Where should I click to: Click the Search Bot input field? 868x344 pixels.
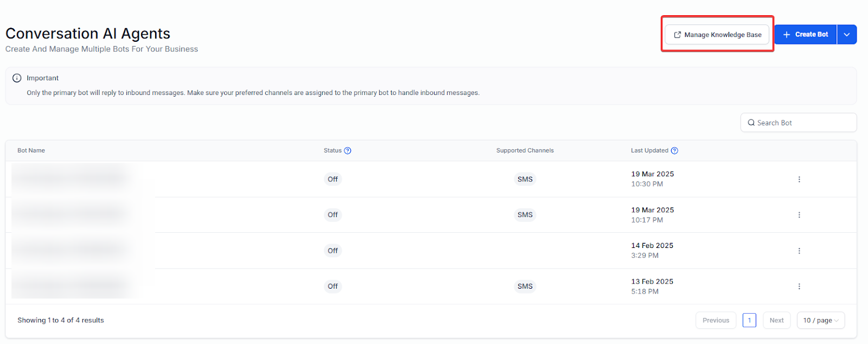click(x=803, y=123)
